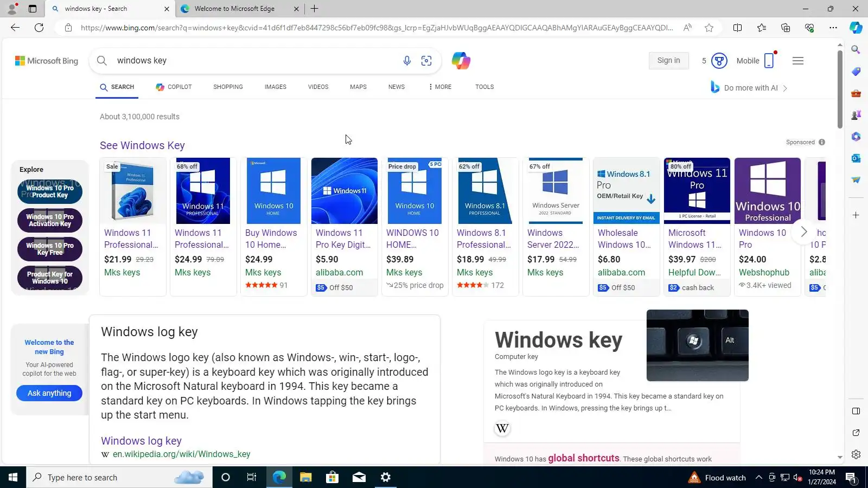Open en.wikipedia.org Windows_key link
Viewport: 868px width, 488px height.
tap(181, 454)
